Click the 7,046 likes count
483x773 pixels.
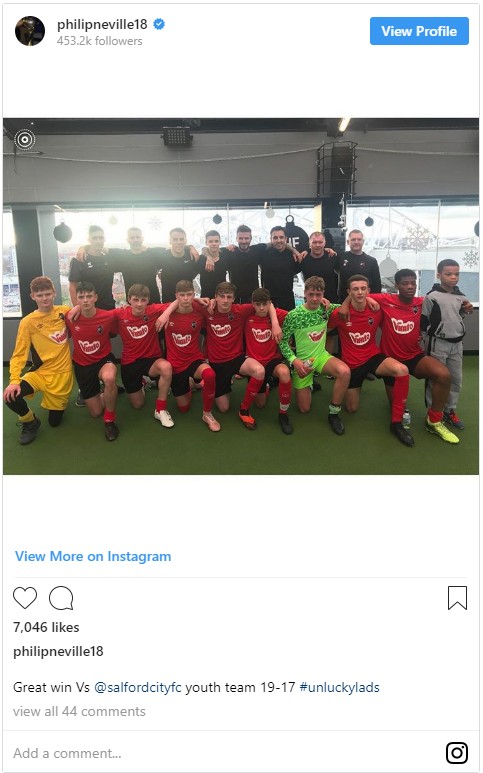click(46, 627)
